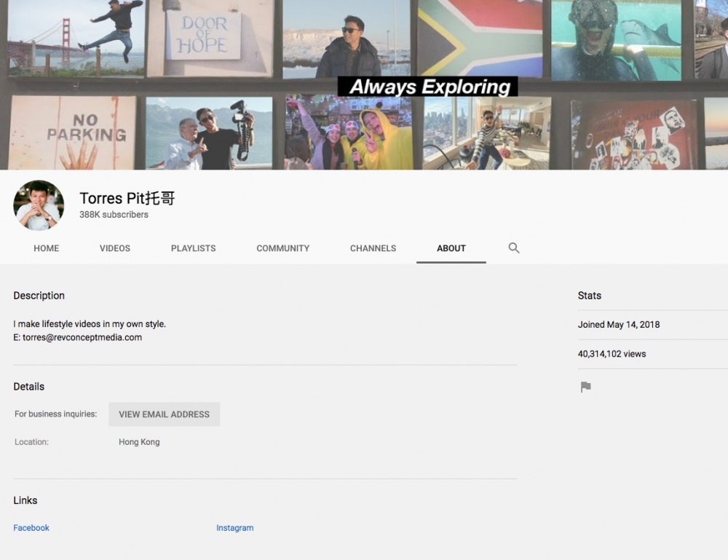
Task: Select the About tab
Action: click(x=451, y=248)
